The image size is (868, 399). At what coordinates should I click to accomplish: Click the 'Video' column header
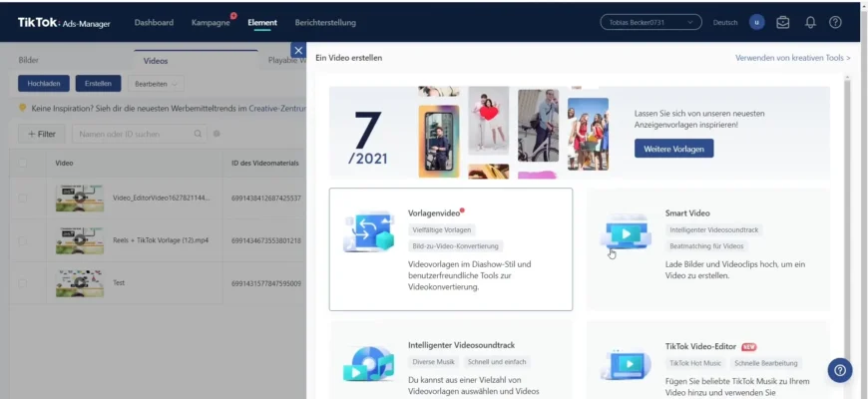coord(64,164)
